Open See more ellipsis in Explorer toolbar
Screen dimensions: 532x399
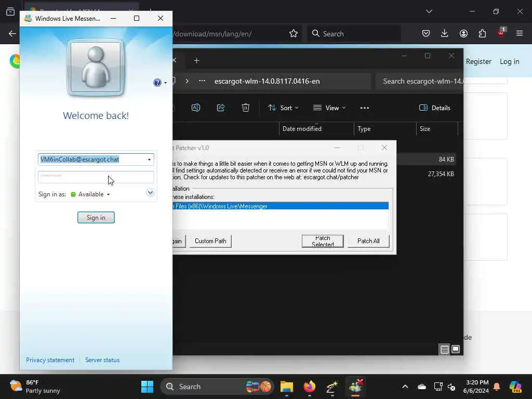coord(364,108)
